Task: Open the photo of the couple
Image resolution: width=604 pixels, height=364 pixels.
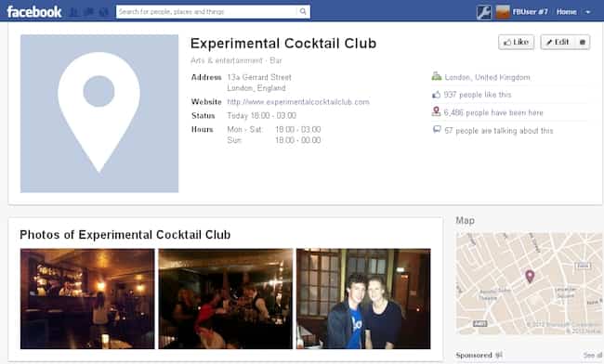Action: (x=363, y=299)
